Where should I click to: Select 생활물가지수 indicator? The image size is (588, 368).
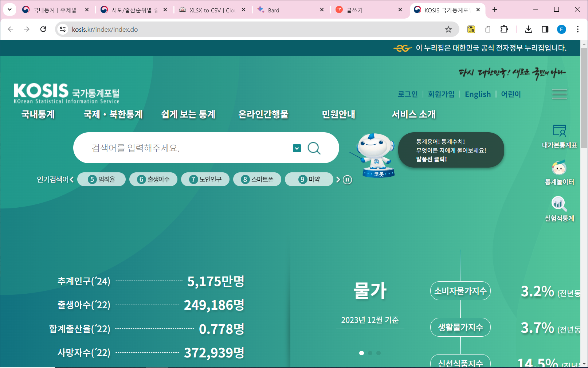click(x=460, y=327)
